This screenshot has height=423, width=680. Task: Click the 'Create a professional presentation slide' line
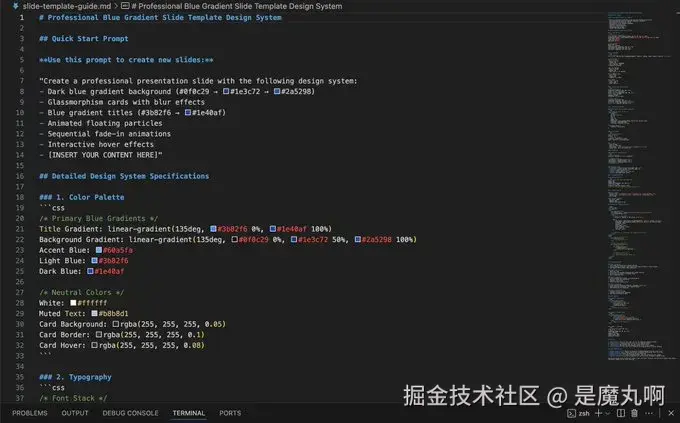(198, 81)
